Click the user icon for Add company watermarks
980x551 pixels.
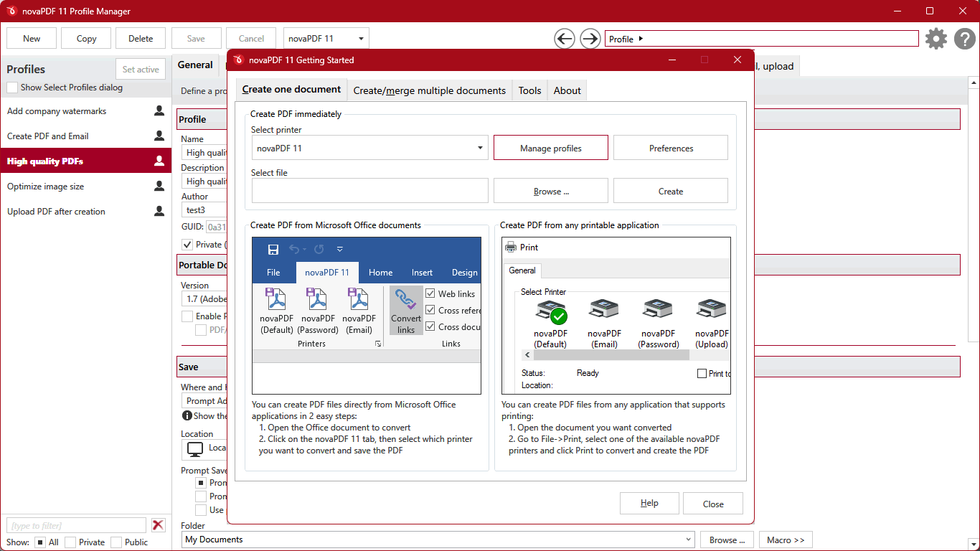tap(159, 111)
